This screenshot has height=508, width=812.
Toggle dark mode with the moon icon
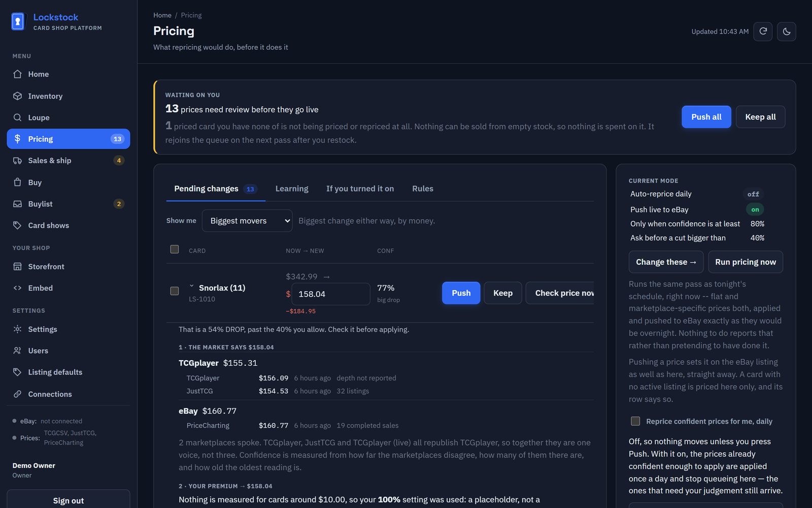pos(787,31)
